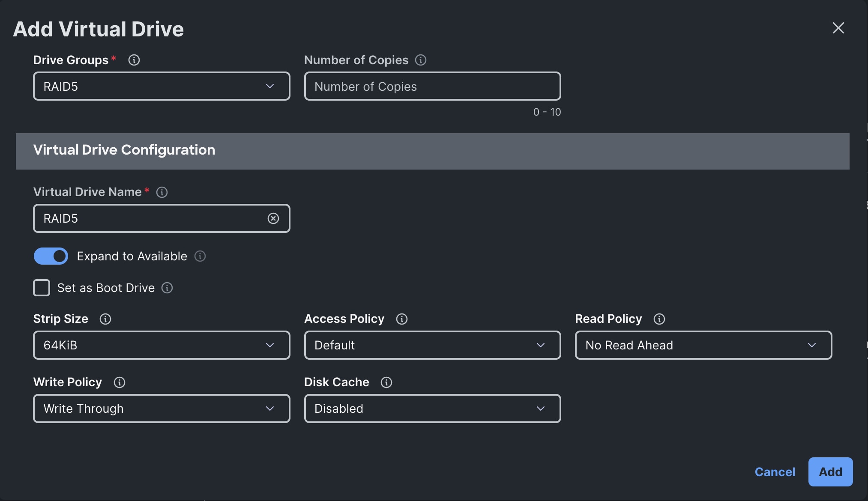The height and width of the screenshot is (501, 868).
Task: Click the Set as Boot Drive info icon
Action: (167, 288)
